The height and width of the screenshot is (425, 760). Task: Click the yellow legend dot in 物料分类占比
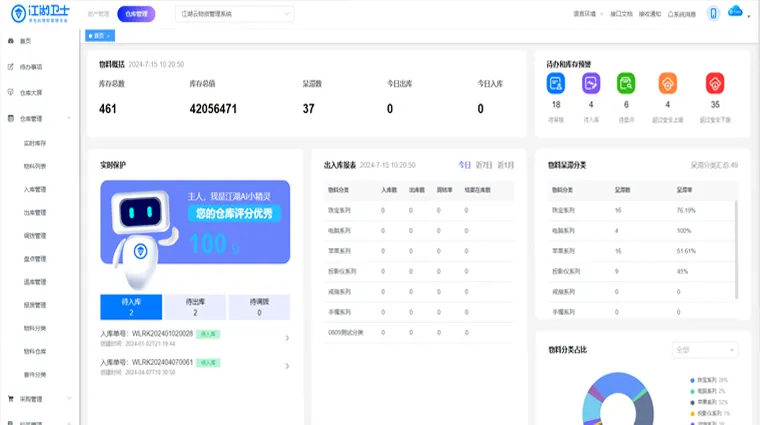[692, 413]
